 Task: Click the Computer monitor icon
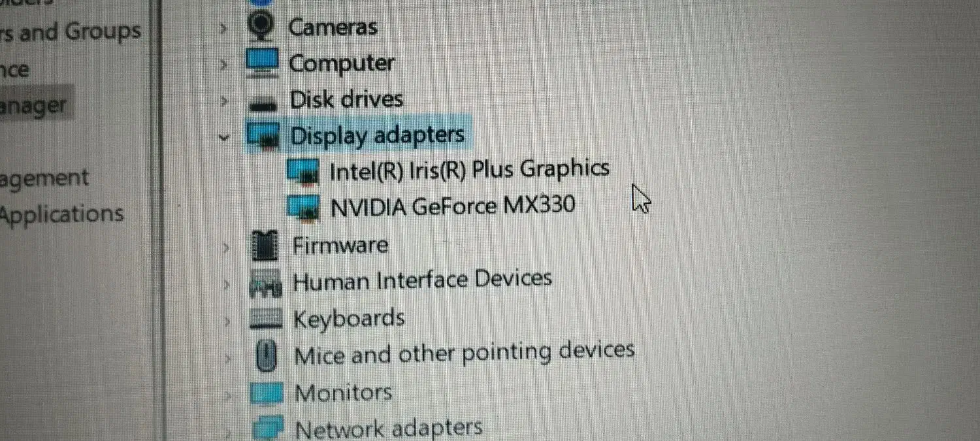(263, 63)
